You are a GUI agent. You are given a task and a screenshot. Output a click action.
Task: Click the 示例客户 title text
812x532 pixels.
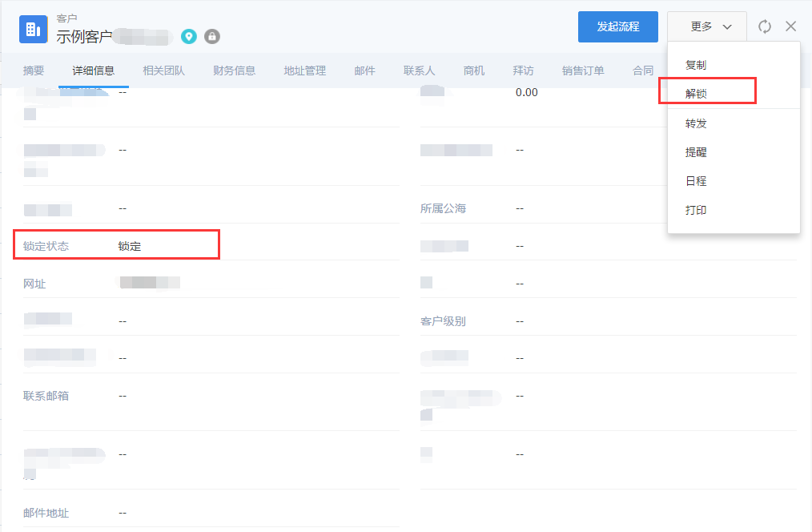pyautogui.click(x=84, y=37)
